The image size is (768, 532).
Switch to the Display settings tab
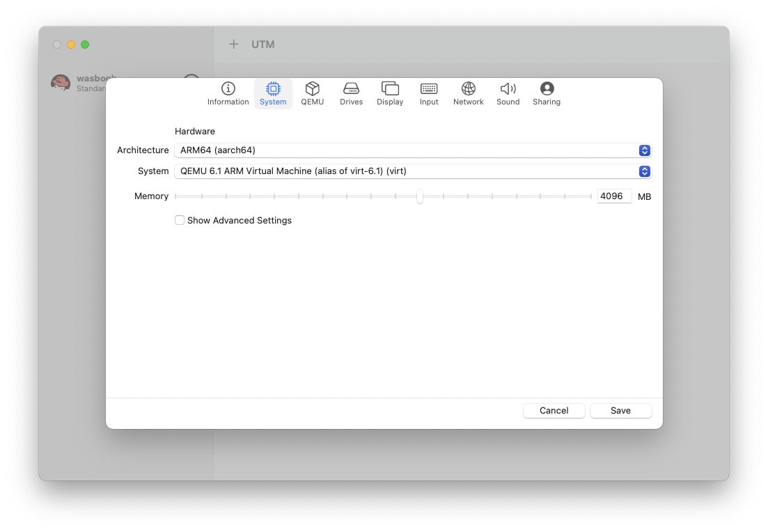pos(390,93)
